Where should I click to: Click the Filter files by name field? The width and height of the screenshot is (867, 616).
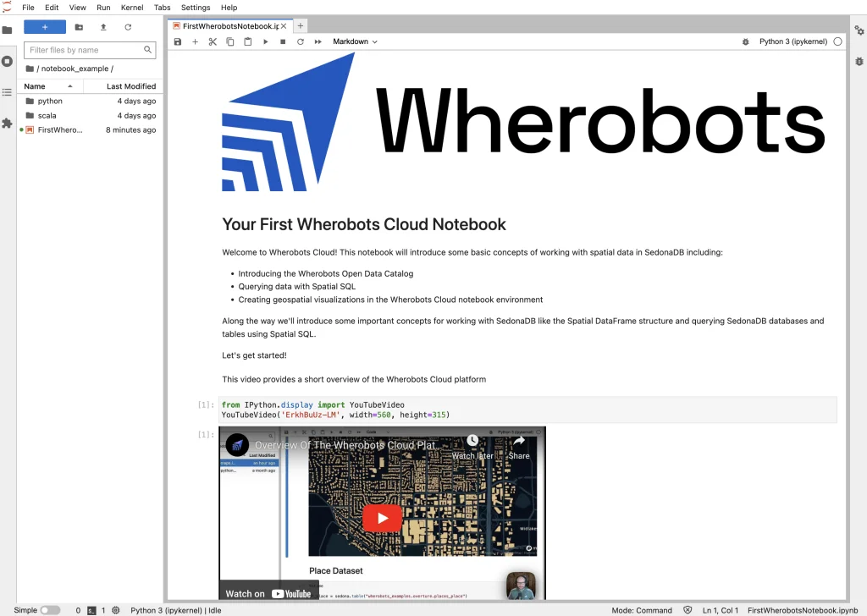90,50
